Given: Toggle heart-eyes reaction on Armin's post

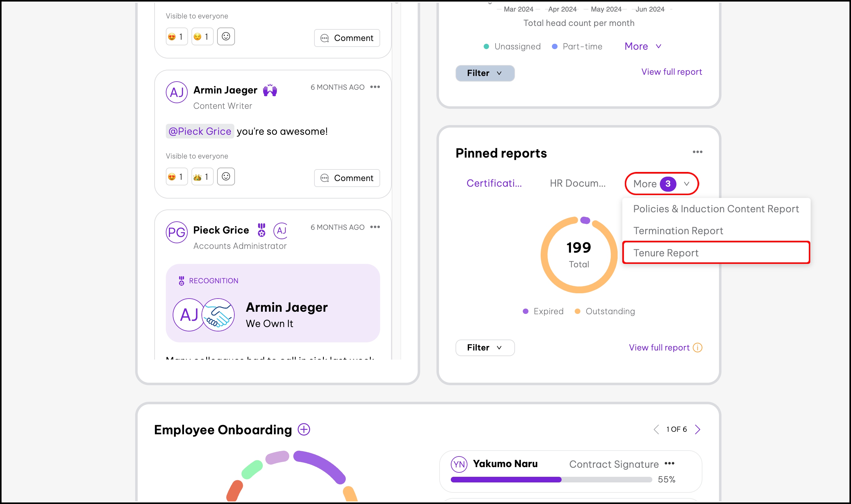Looking at the screenshot, I should click(x=176, y=176).
